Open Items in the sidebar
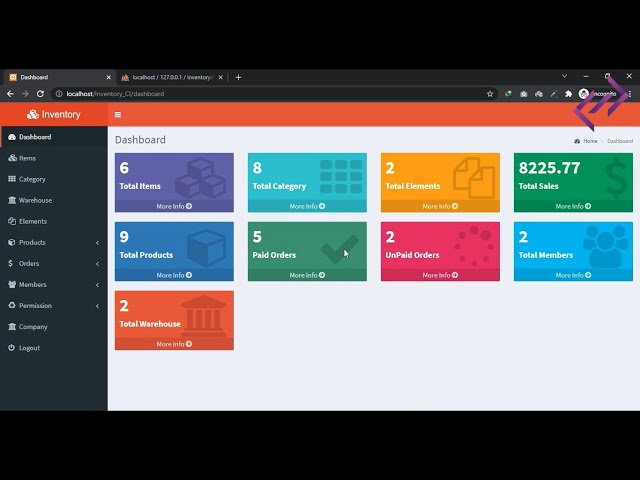 pyautogui.click(x=53, y=158)
